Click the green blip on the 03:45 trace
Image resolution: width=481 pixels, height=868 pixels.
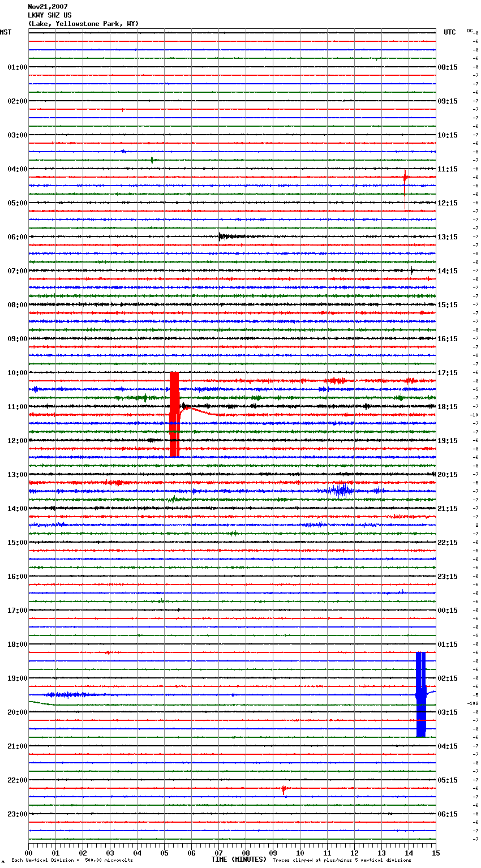point(152,160)
